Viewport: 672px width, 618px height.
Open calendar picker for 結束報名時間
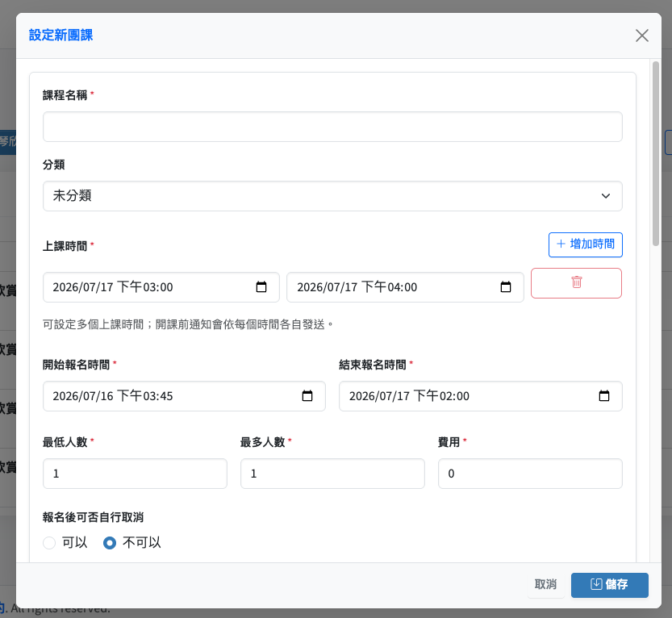604,396
